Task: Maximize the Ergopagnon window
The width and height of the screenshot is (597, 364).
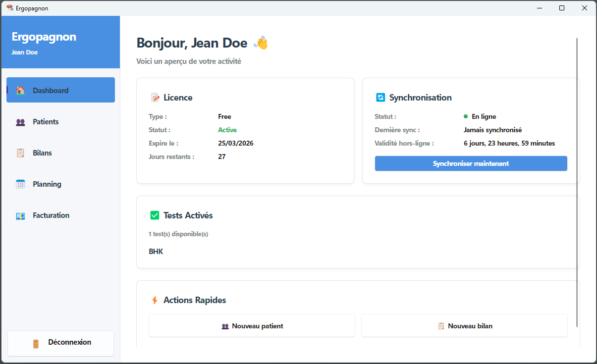Action: [562, 8]
